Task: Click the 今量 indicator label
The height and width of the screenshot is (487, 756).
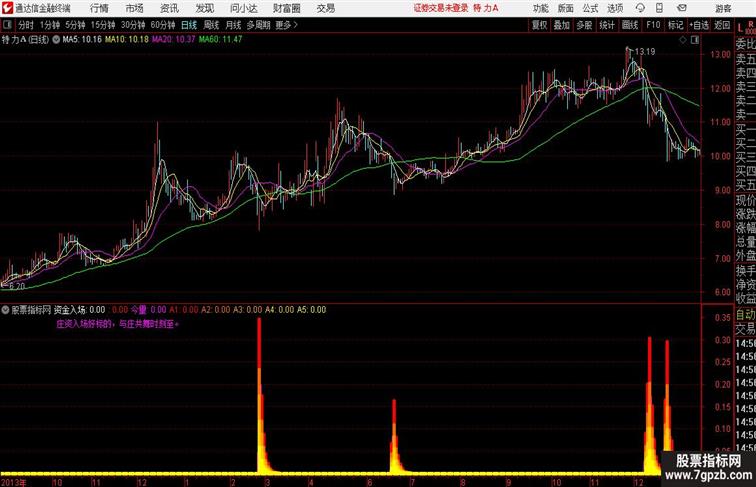Action: point(138,310)
